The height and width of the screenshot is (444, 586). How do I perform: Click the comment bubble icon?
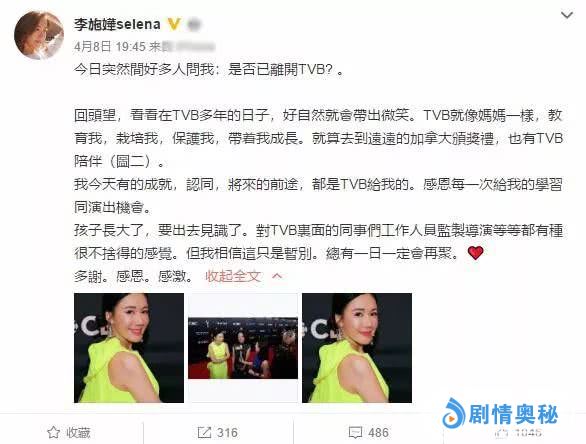click(x=355, y=433)
